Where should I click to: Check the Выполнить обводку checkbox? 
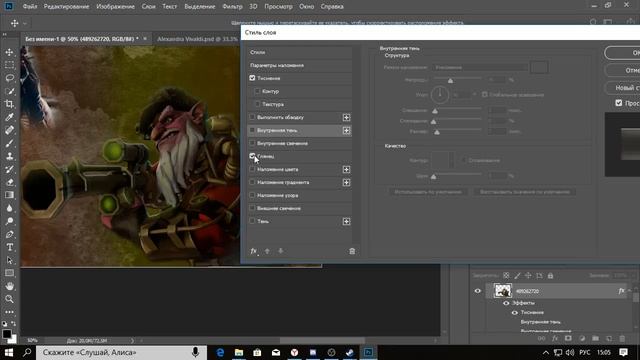click(x=252, y=117)
